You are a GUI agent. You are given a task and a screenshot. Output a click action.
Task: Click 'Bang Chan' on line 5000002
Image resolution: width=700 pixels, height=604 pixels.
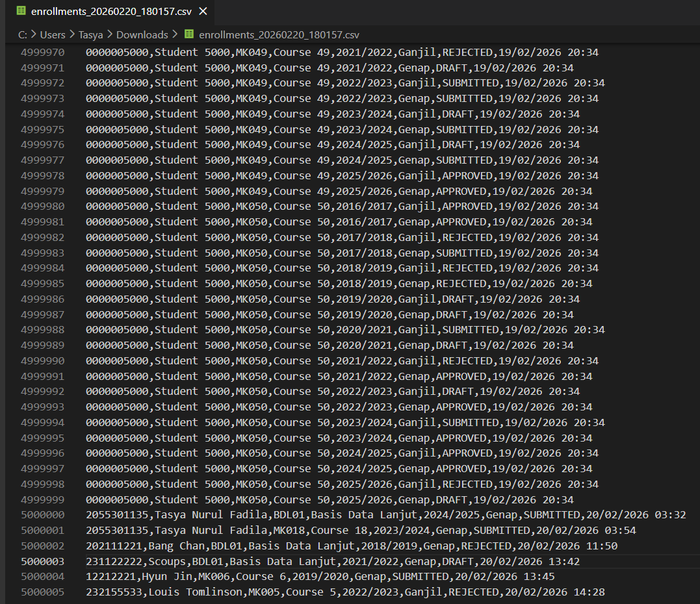coord(176,546)
